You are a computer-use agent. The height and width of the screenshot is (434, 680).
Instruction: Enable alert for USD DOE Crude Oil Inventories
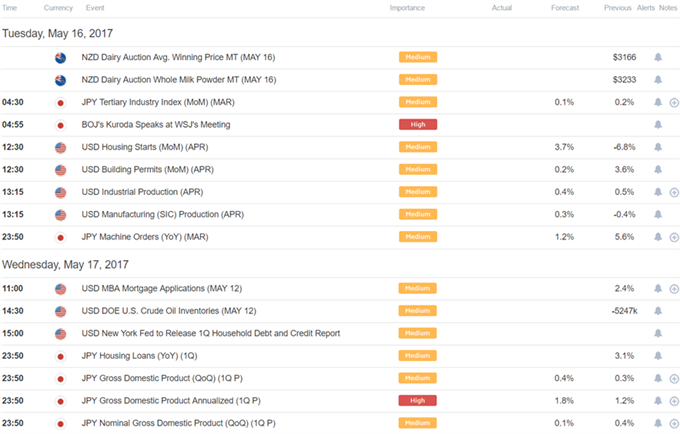657,311
